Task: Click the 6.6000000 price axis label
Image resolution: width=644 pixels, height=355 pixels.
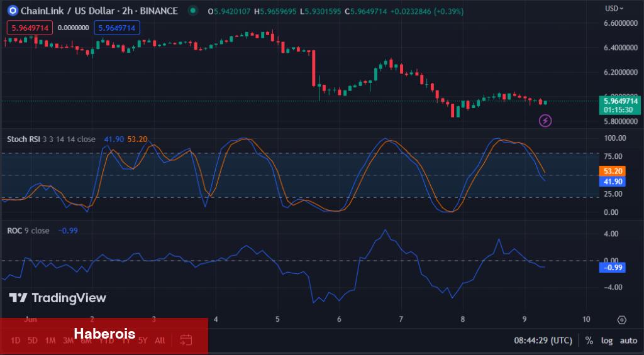Action: pyautogui.click(x=620, y=23)
